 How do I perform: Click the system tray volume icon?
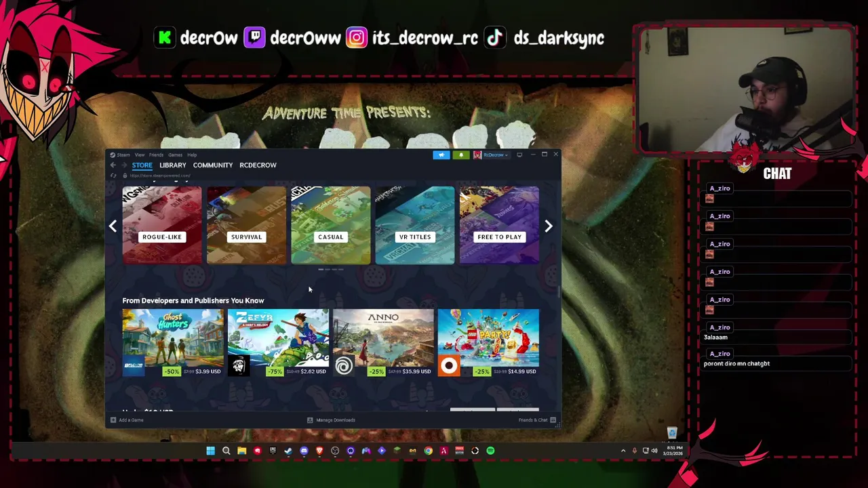(654, 451)
